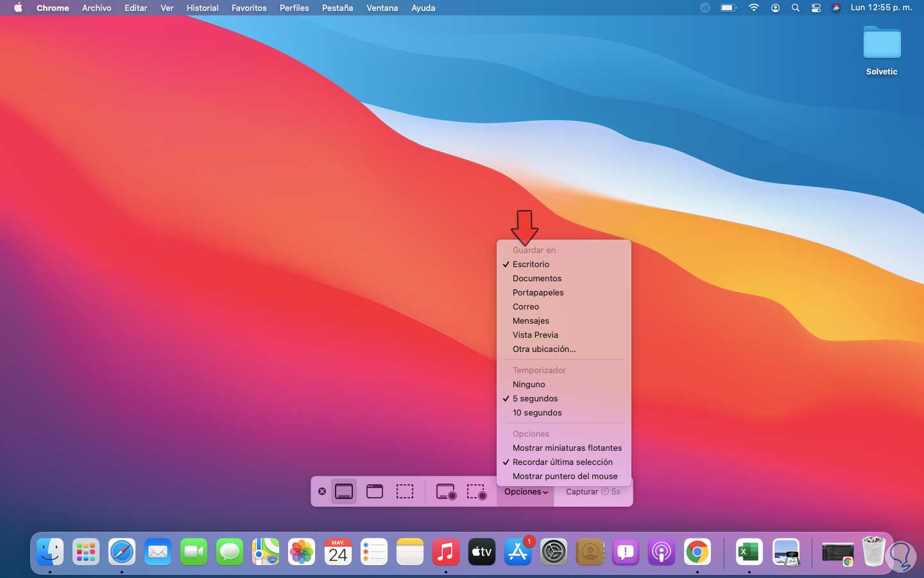Toggle Recordar última selección option
924x578 pixels.
pos(562,462)
